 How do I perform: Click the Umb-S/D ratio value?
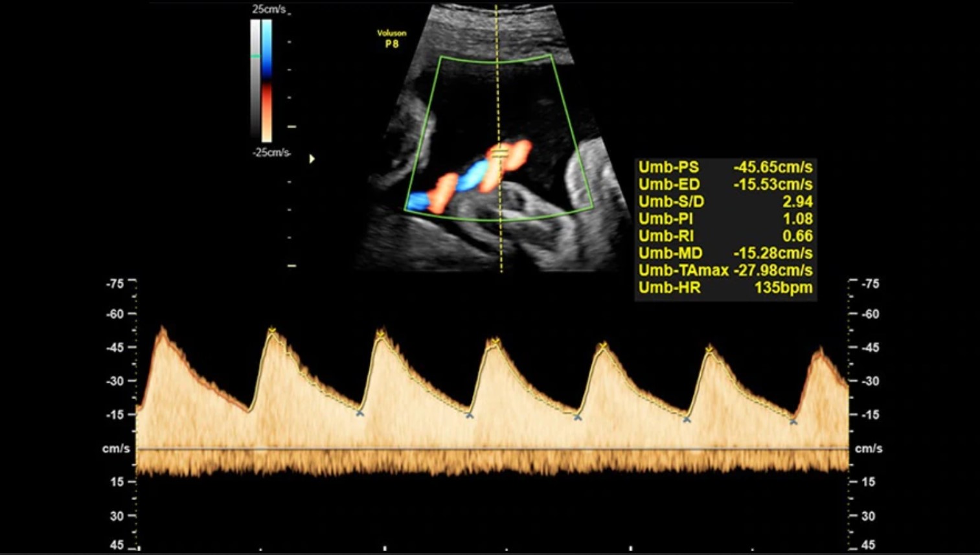[797, 202]
